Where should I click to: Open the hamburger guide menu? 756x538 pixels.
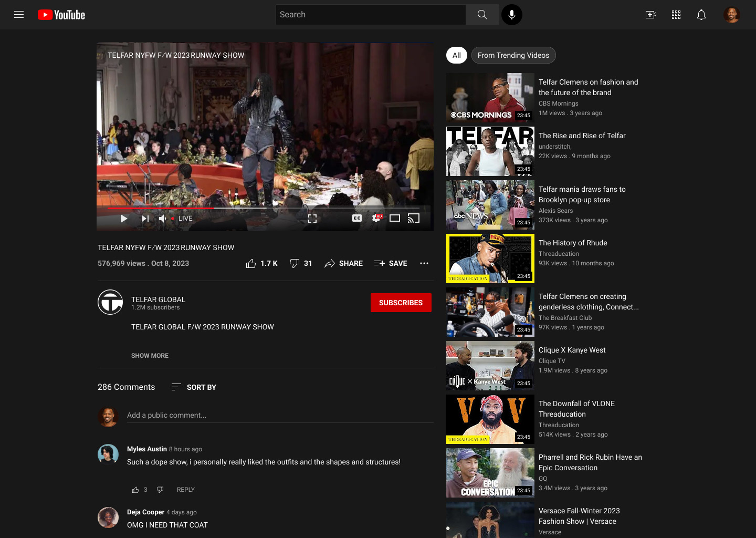pos(19,15)
